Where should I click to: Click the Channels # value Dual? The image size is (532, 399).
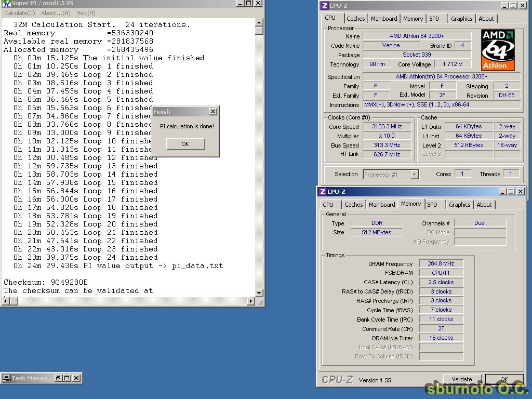point(480,223)
